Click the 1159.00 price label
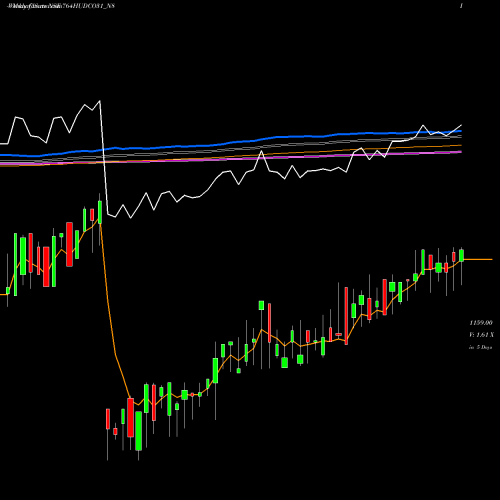Image resolution: width=500 pixels, height=500 pixels. click(481, 323)
